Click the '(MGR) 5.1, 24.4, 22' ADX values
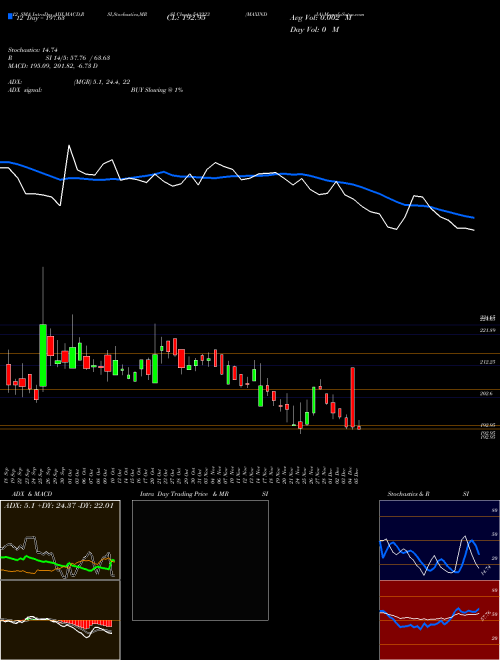 coord(102,82)
